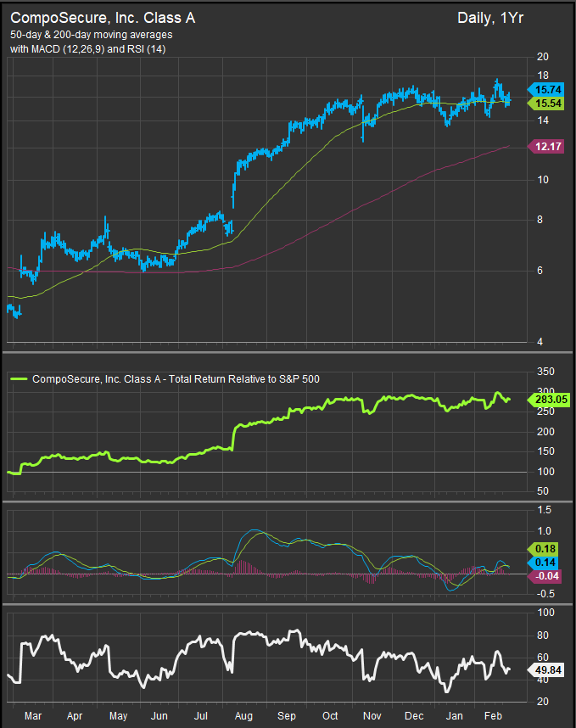Click the Feb label on the date axis

pyautogui.click(x=494, y=716)
